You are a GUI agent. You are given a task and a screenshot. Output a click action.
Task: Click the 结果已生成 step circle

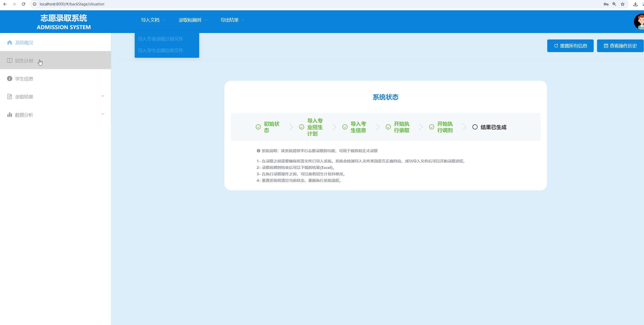pos(475,127)
